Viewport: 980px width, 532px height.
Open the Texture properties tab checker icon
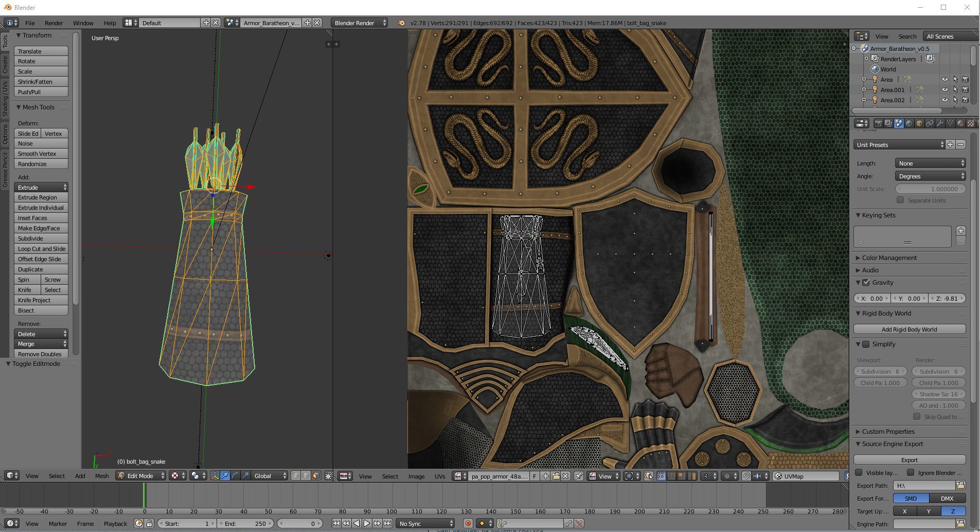[x=971, y=123]
